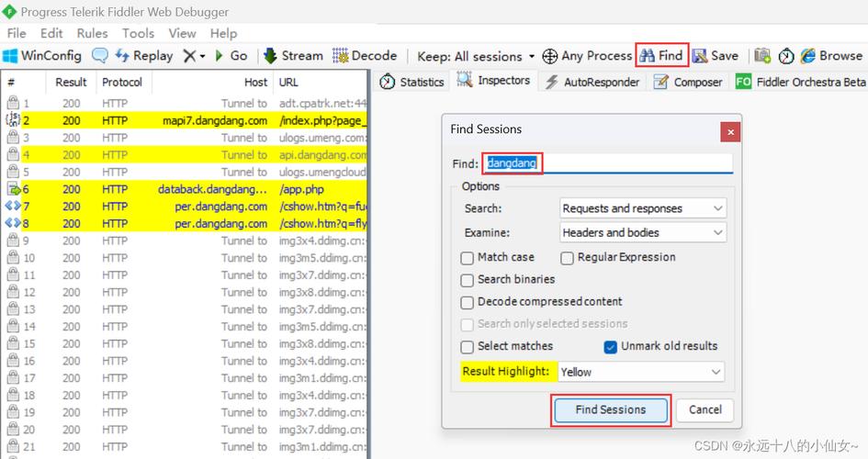The image size is (868, 459).
Task: Switch to the Composer tab
Action: 688,82
